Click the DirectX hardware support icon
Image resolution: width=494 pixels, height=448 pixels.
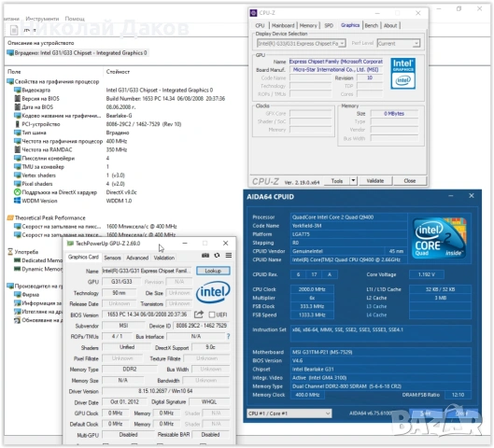point(18,192)
